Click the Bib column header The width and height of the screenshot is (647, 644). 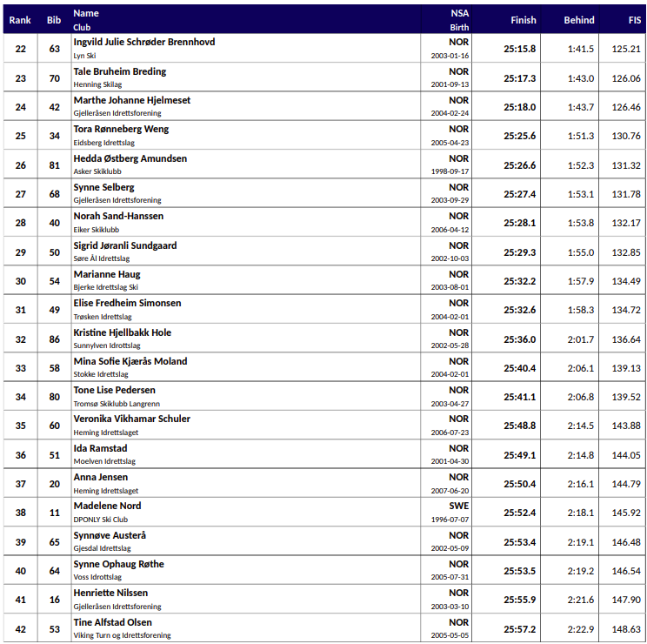click(54, 20)
